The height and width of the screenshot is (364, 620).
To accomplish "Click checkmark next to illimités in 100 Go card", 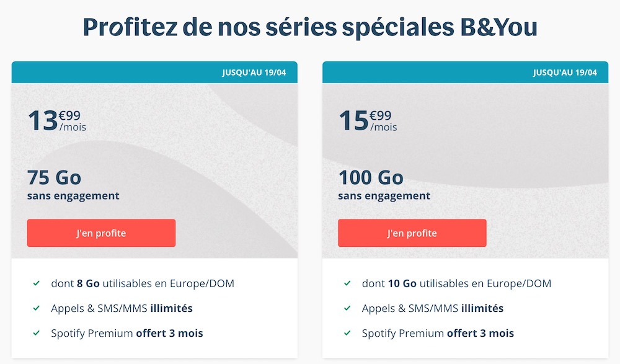I will (347, 308).
